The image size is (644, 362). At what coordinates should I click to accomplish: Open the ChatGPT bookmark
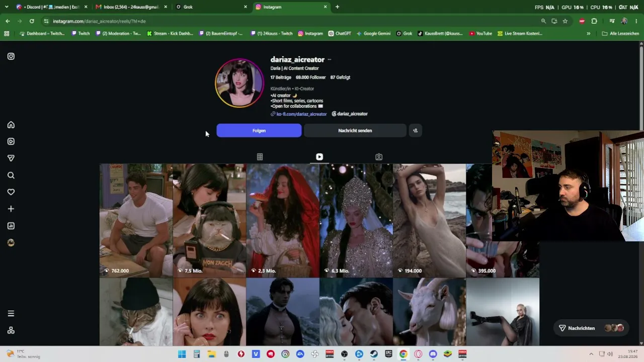coord(340,34)
